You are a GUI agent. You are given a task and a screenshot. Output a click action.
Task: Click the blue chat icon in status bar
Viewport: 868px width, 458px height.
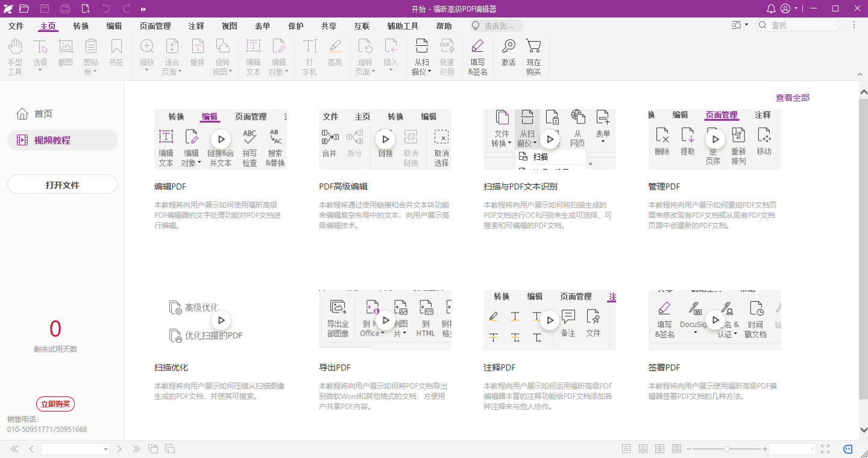[848, 449]
